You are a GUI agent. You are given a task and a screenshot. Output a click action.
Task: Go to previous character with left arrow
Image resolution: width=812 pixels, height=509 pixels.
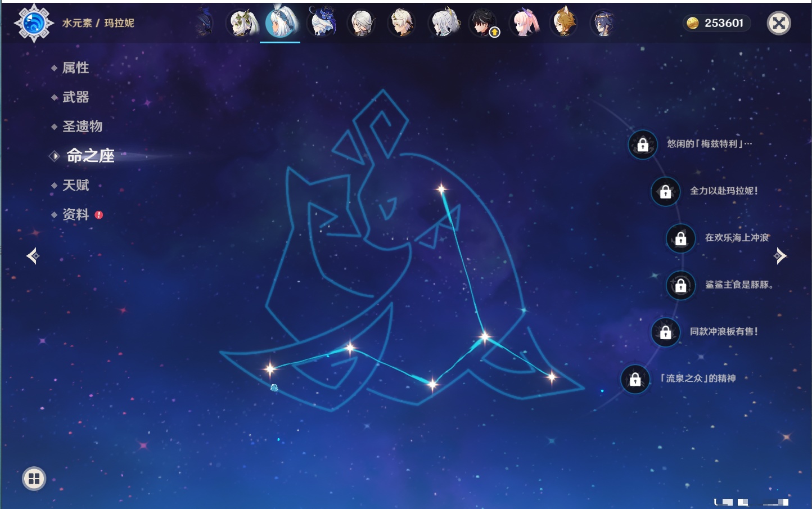pos(33,256)
